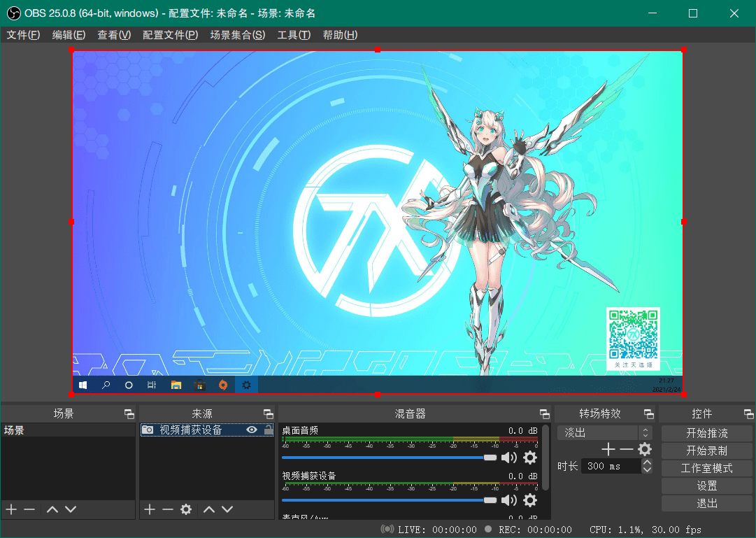Mute 桌面音频 speaker icon

tap(508, 458)
